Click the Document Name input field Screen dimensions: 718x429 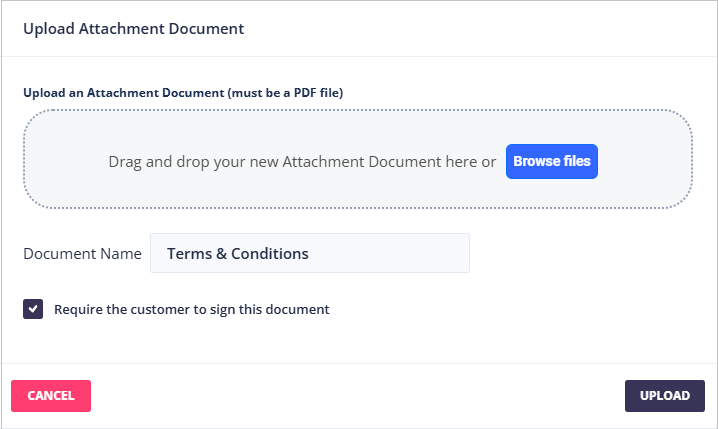310,253
